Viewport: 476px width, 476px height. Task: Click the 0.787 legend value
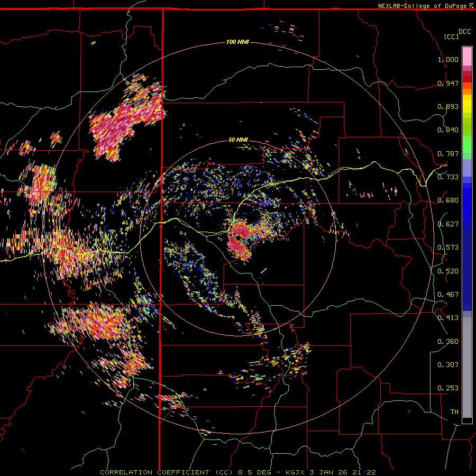(448, 153)
